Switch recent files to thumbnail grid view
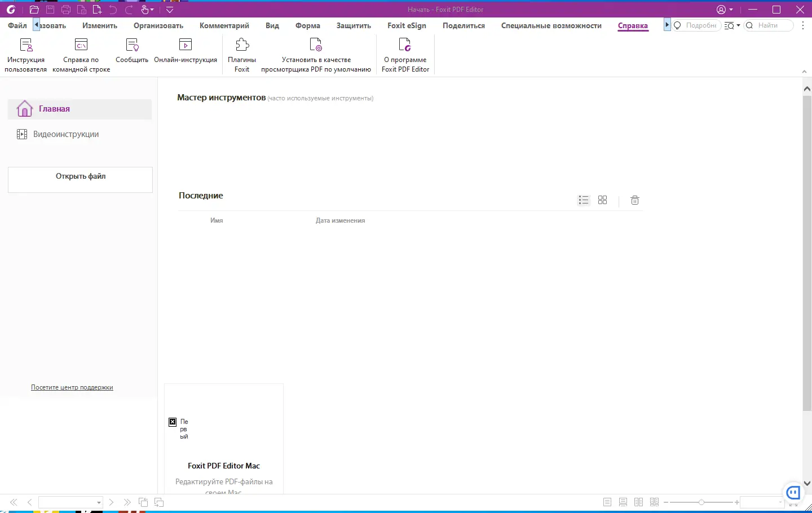The width and height of the screenshot is (812, 513). click(x=603, y=200)
